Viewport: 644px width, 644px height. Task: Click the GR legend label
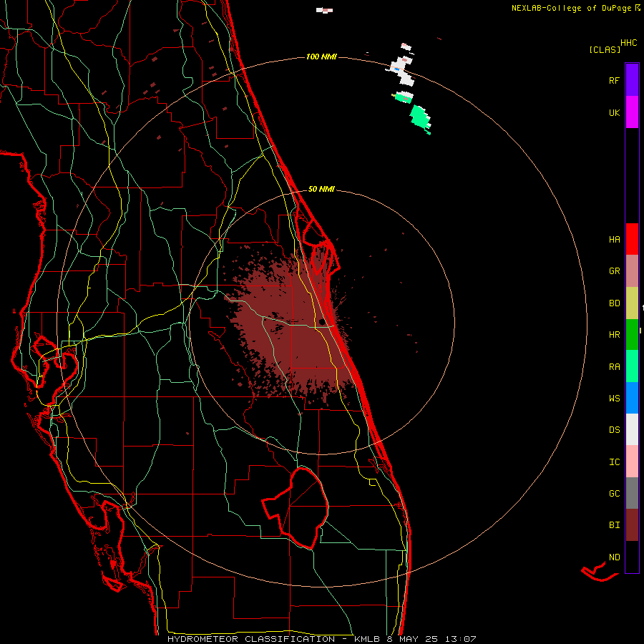click(x=614, y=271)
